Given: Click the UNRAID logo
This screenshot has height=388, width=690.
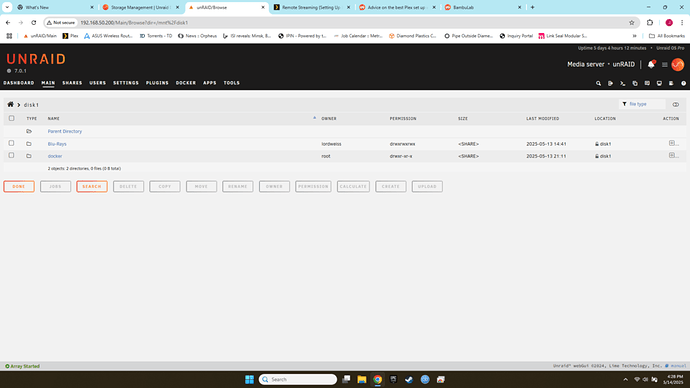Looking at the screenshot, I should pos(36,59).
